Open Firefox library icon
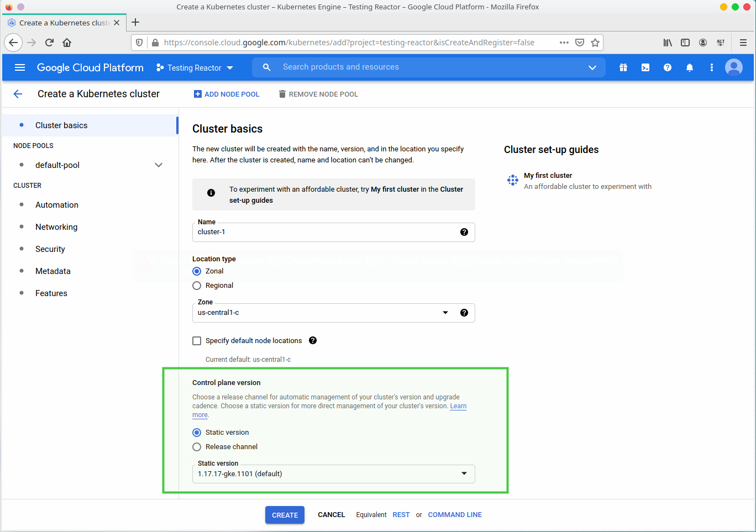This screenshot has height=532, width=756. pyautogui.click(x=668, y=43)
